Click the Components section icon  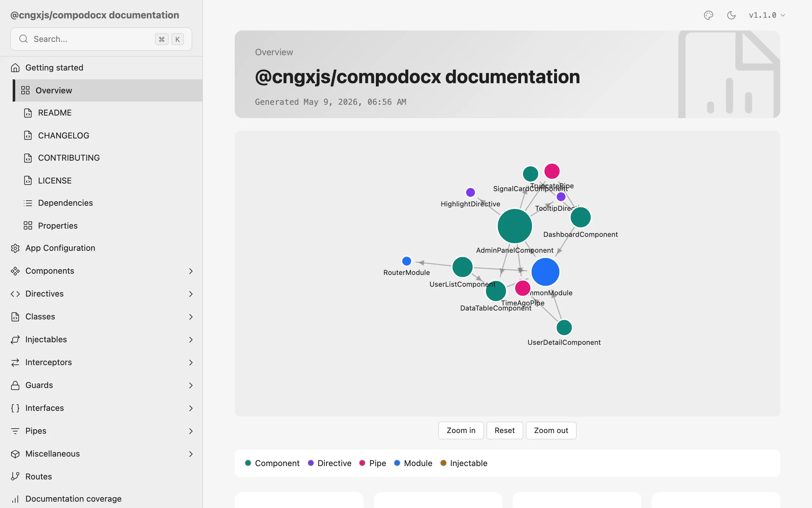pos(15,271)
